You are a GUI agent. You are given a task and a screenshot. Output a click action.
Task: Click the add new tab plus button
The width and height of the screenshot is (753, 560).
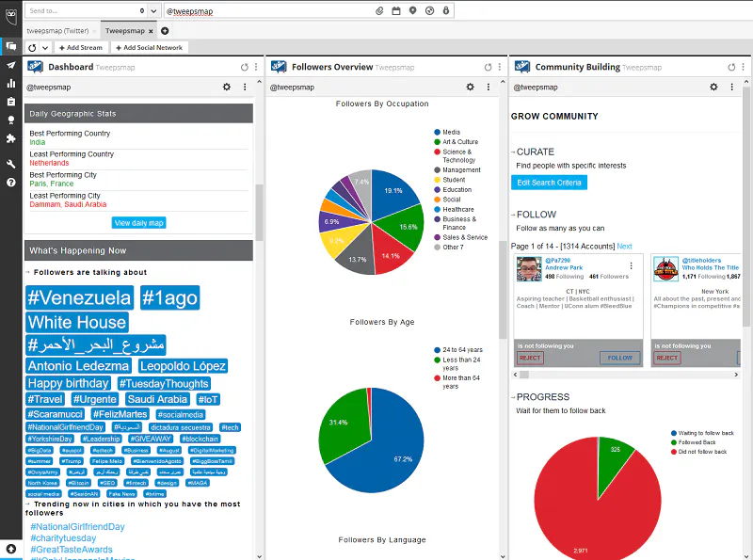tap(165, 30)
